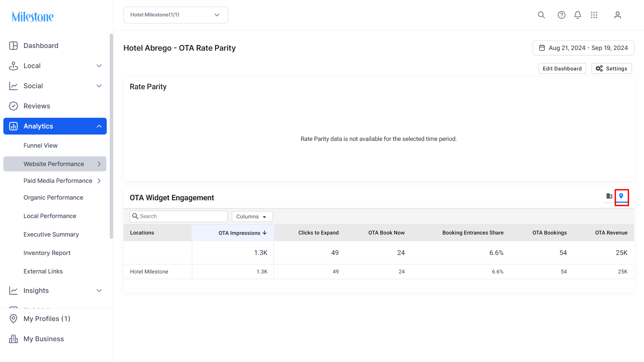The image size is (644, 362).
Task: Switch widget to location pin view
Action: [621, 196]
